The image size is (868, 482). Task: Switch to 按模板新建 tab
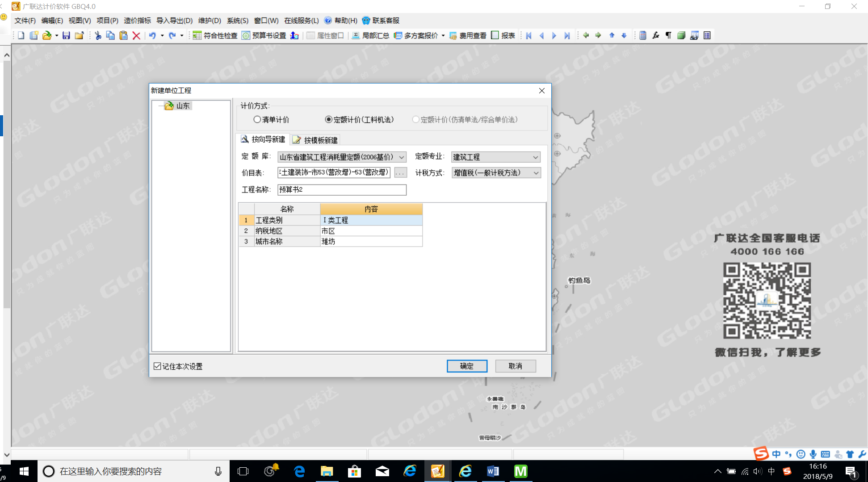coord(315,140)
